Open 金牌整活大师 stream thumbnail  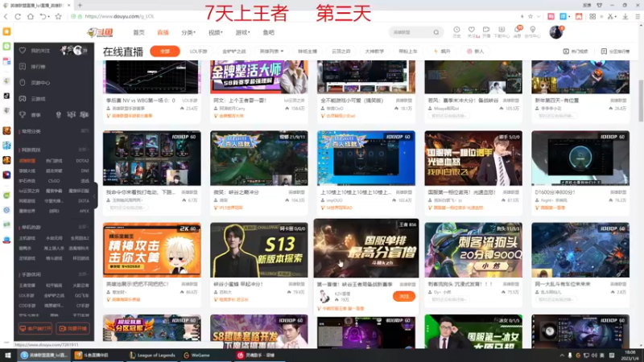258,77
